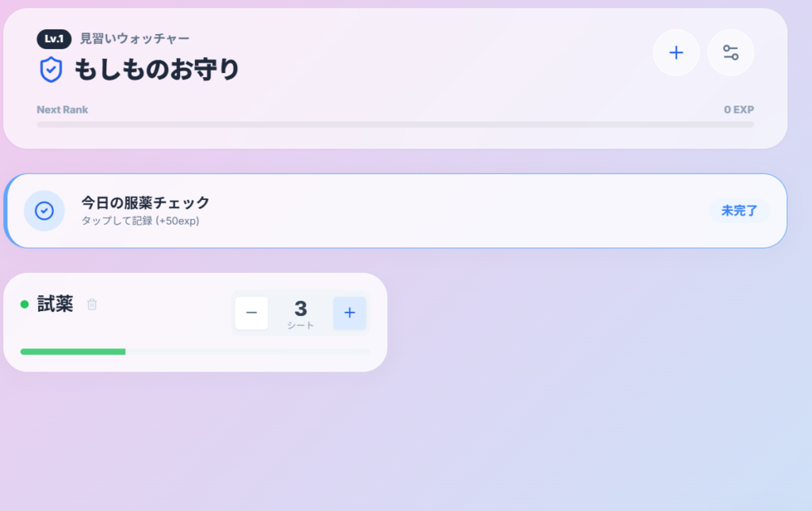Click the タップして記録 (+50exp) text

tap(140, 221)
